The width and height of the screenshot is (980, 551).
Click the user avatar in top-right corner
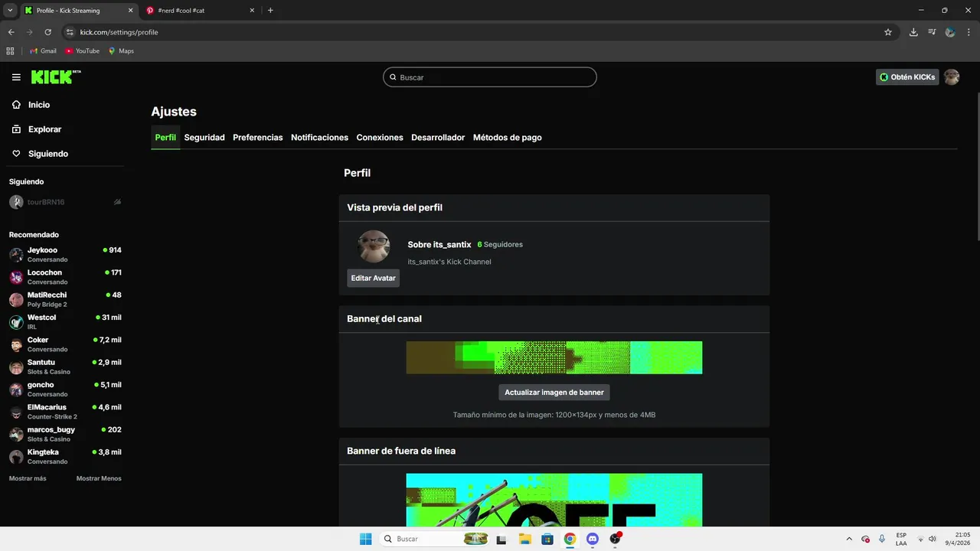tap(952, 77)
